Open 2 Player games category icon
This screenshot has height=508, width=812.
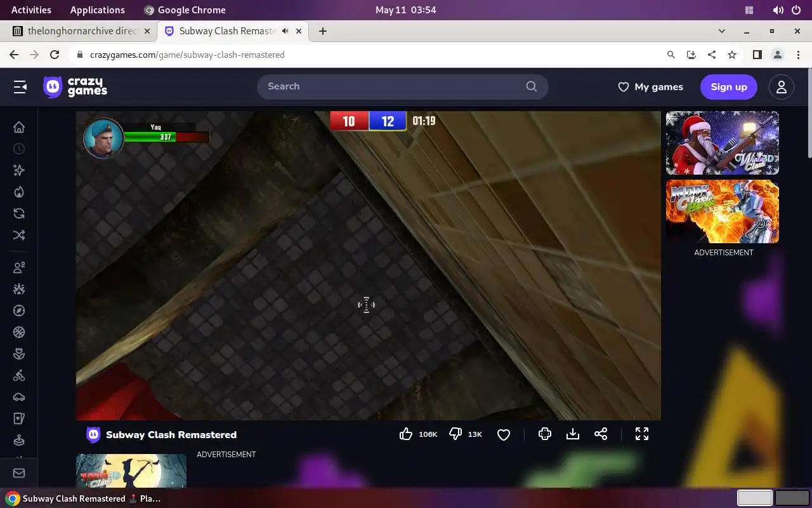(19, 267)
